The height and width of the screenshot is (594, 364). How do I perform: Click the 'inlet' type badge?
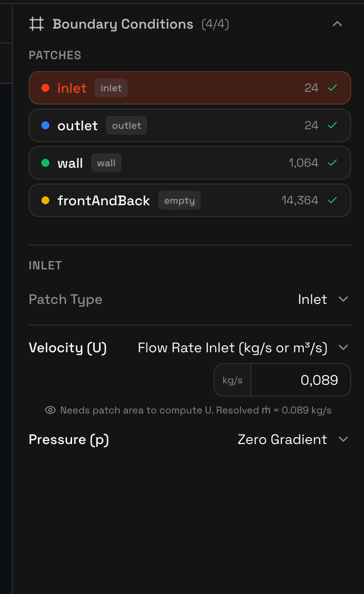click(x=111, y=88)
